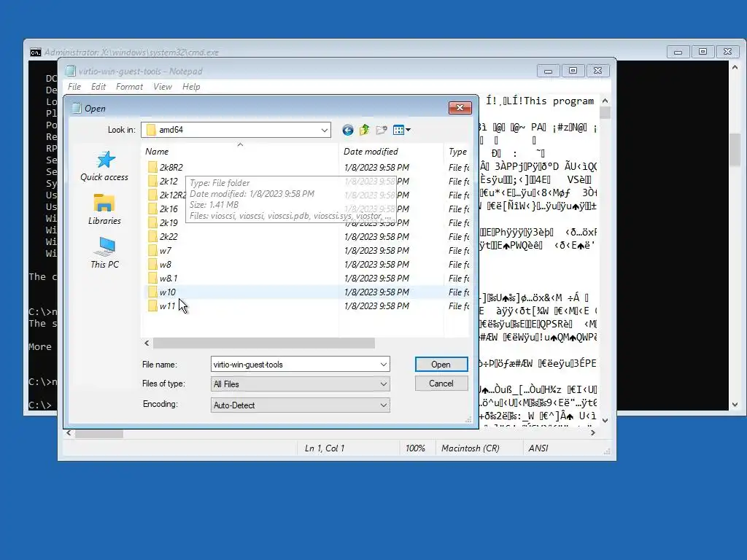This screenshot has height=560, width=747.
Task: Select the 2k16 folder icon
Action: point(152,209)
